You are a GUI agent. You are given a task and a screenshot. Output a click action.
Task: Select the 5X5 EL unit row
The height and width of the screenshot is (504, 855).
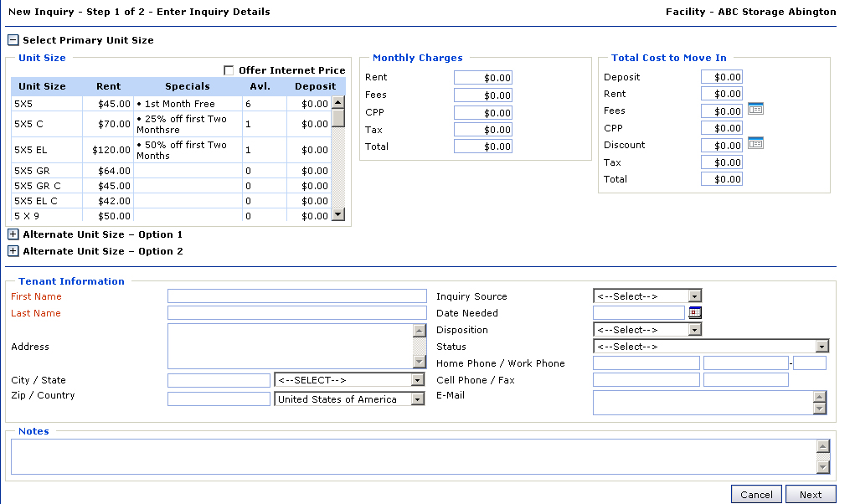coord(30,151)
